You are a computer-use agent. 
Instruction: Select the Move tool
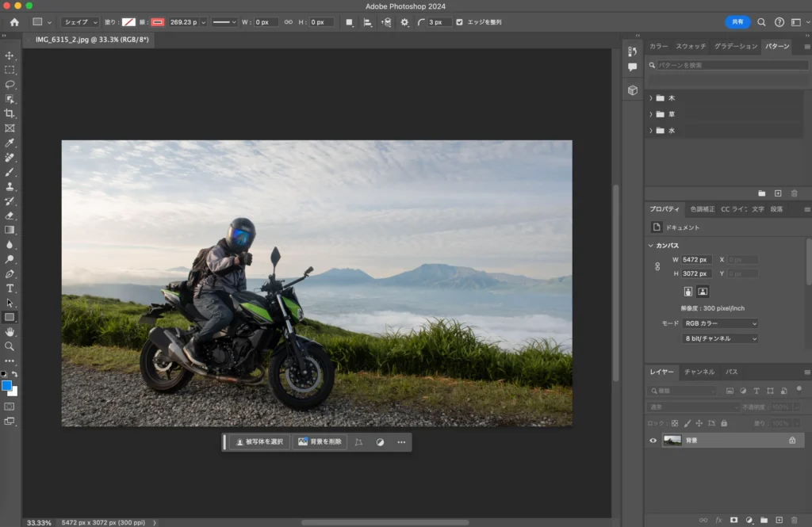point(10,55)
